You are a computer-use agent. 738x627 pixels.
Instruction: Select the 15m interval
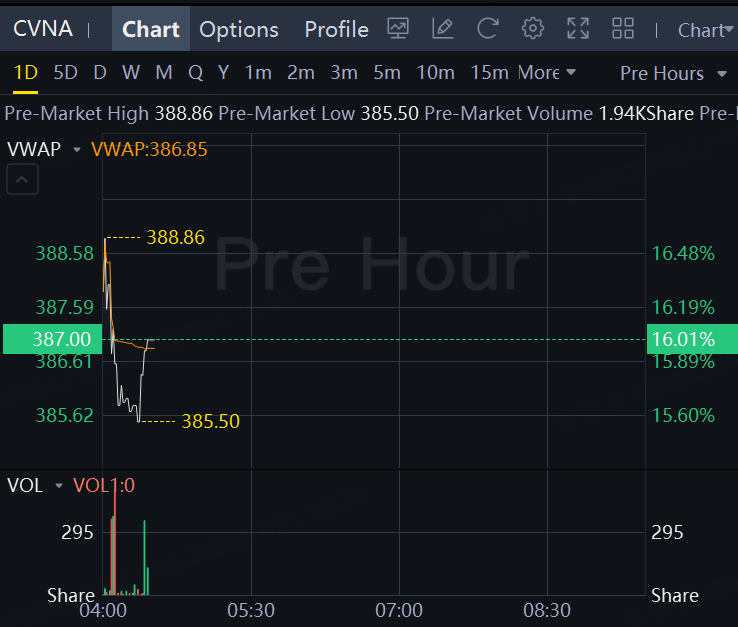(x=489, y=73)
